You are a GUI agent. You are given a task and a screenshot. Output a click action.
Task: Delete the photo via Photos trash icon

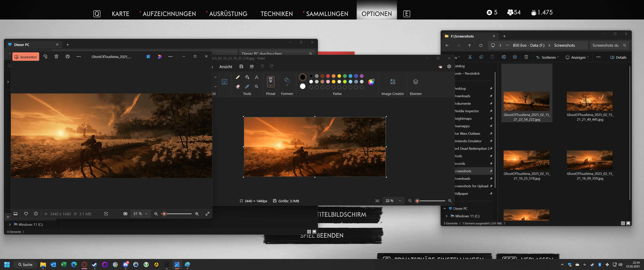point(56,56)
